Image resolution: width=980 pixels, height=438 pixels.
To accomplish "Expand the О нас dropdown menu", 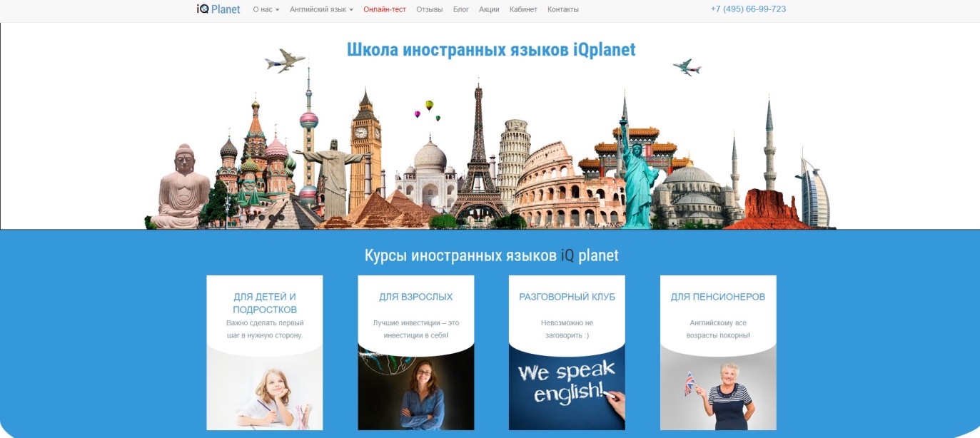I will tap(266, 9).
